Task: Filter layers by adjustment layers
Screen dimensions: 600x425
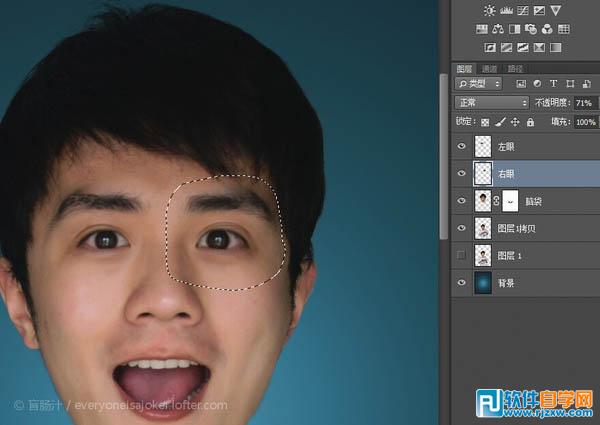Action: (537, 84)
